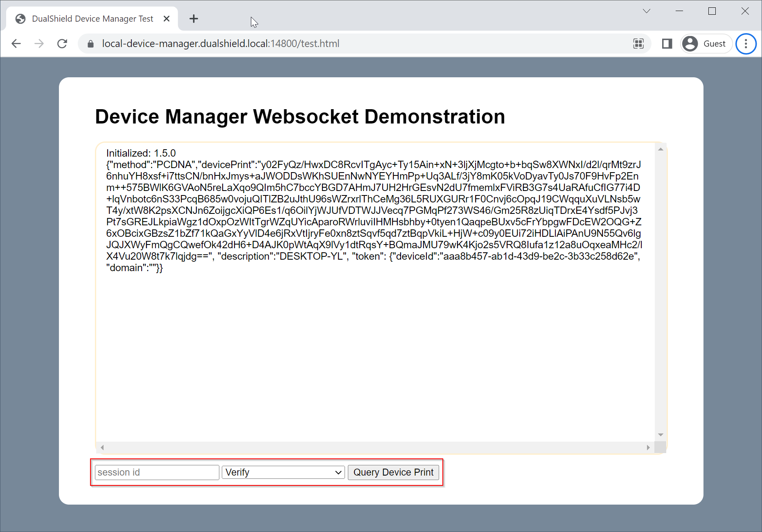This screenshot has height=532, width=762.
Task: Close the DualShield Device Manager tab
Action: pos(167,19)
